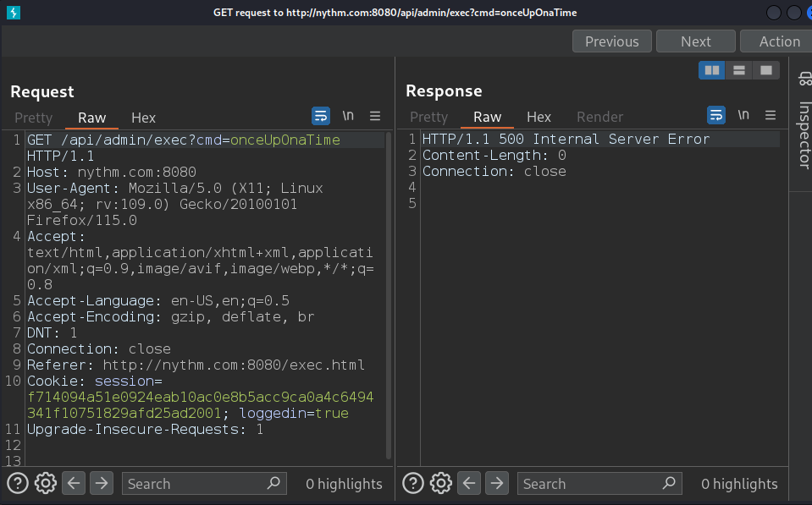Toggle word wrap in Request panel

[x=321, y=116]
